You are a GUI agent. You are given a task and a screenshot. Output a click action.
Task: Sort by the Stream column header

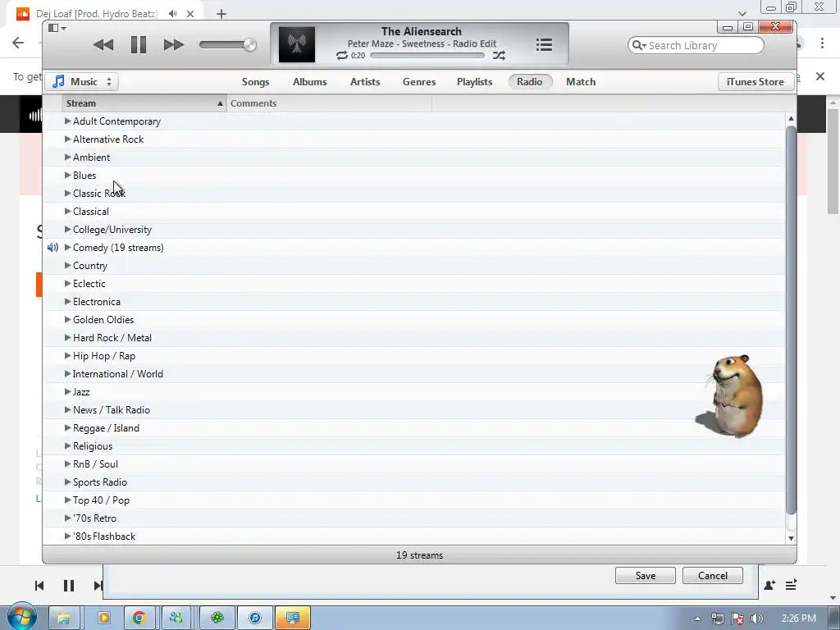coord(144,103)
